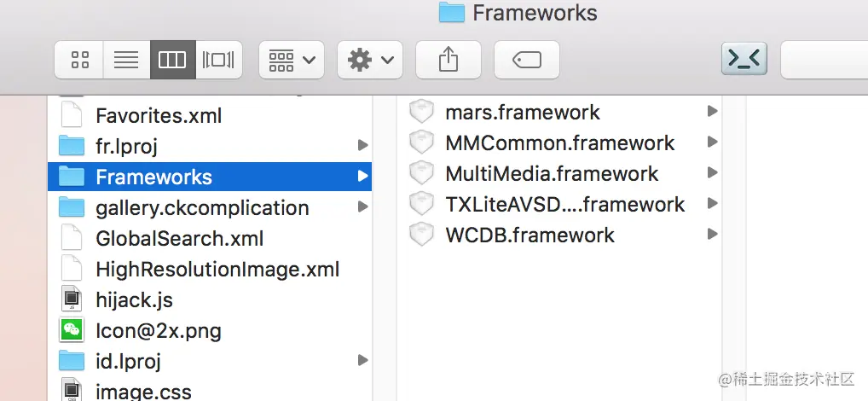Switch to Cover Flow view
Viewport: 868px width, 401px height.
(x=218, y=59)
